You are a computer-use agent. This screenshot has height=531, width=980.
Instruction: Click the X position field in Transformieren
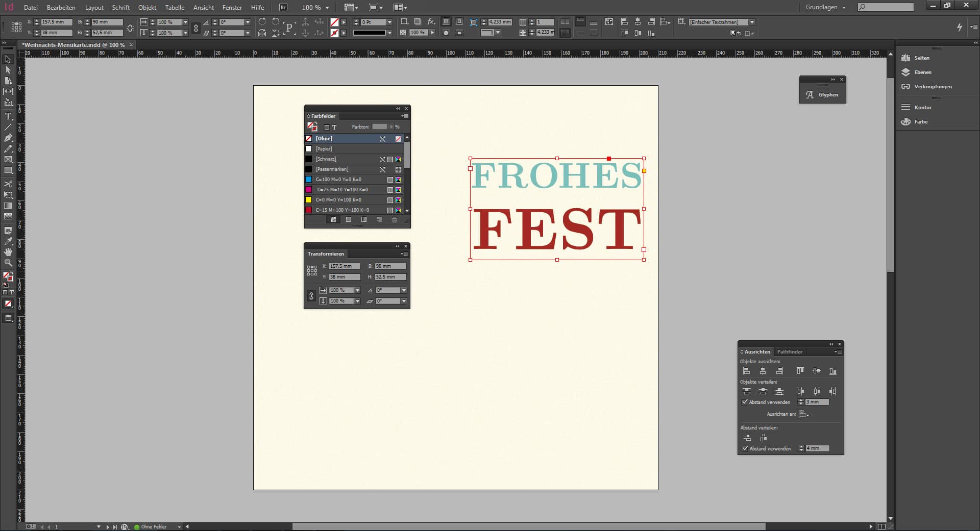click(344, 266)
